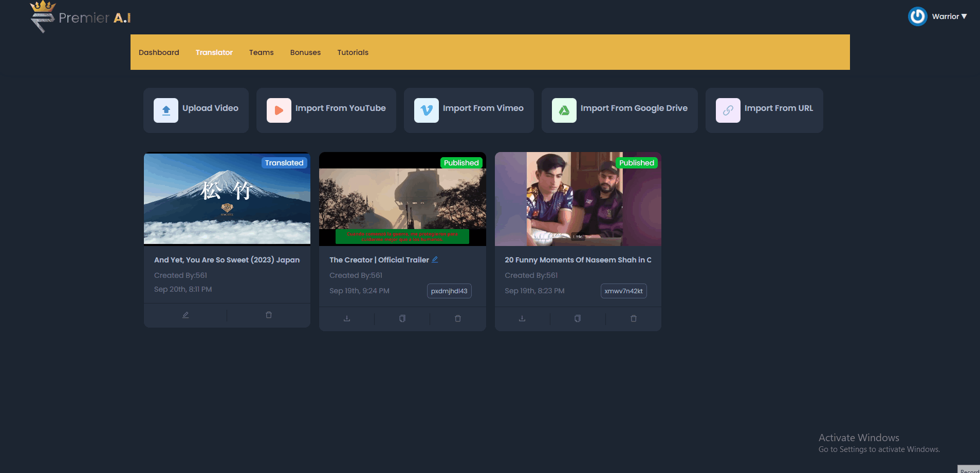Click the Premier A.I logo
Viewport: 980px width, 473px height.
tap(81, 17)
